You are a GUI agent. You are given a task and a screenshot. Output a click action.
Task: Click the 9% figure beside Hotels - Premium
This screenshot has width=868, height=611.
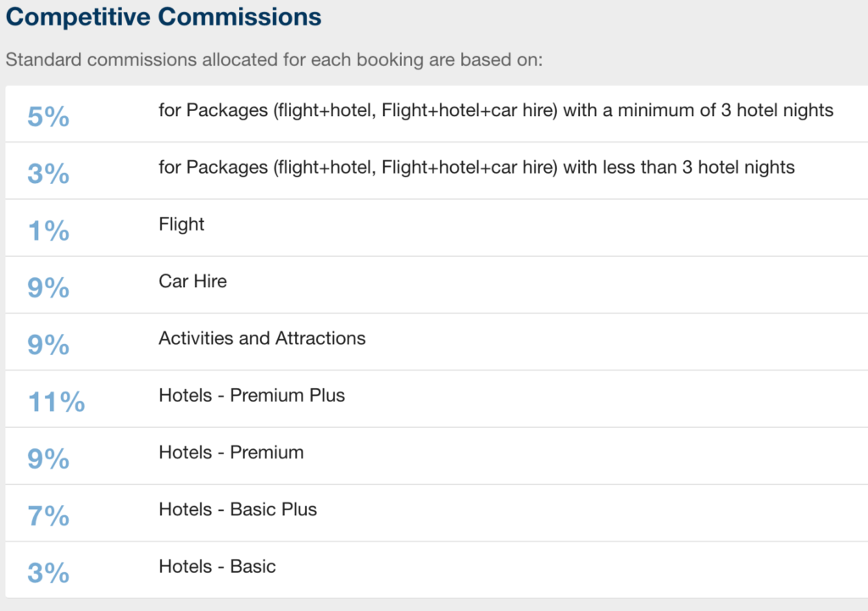[x=48, y=458]
